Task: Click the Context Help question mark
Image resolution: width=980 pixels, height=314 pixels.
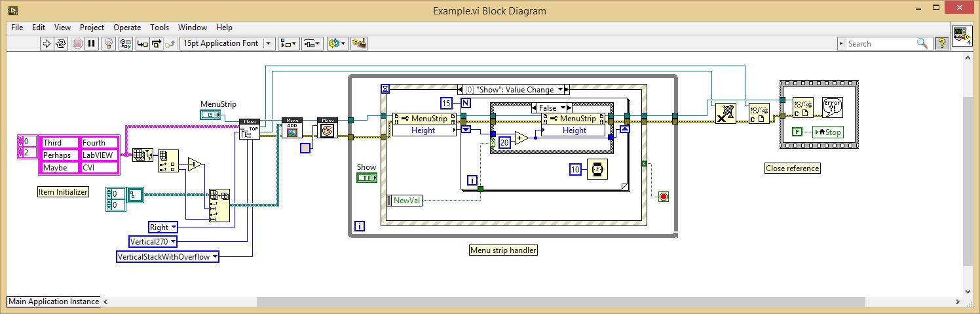Action: coord(942,44)
